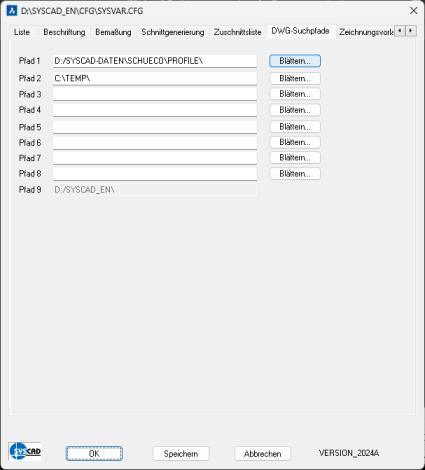Click the SYSCAD logo icon
425x470 pixels.
coord(25,451)
